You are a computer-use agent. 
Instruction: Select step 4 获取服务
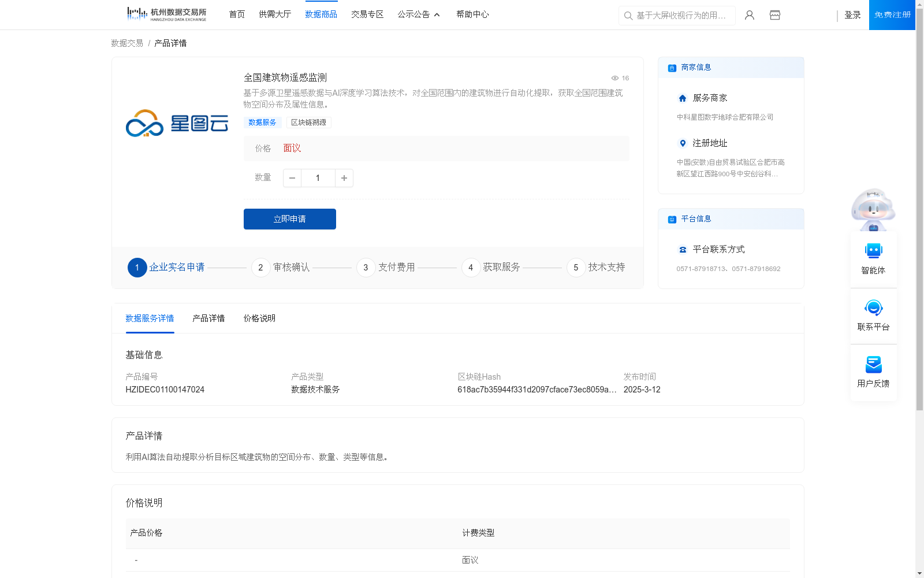[x=491, y=268]
